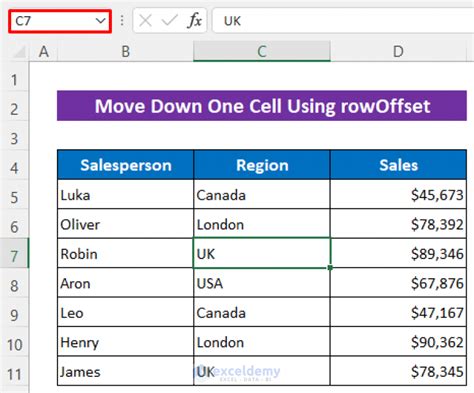This screenshot has width=474, height=393.
Task: Select the sales value $47,167
Action: coord(398,312)
